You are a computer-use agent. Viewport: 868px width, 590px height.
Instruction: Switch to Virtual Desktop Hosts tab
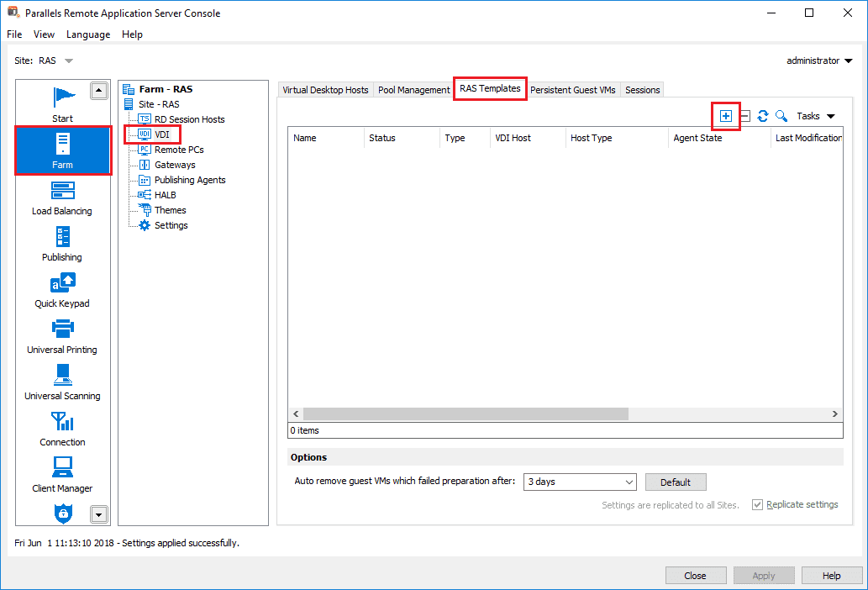pos(325,90)
